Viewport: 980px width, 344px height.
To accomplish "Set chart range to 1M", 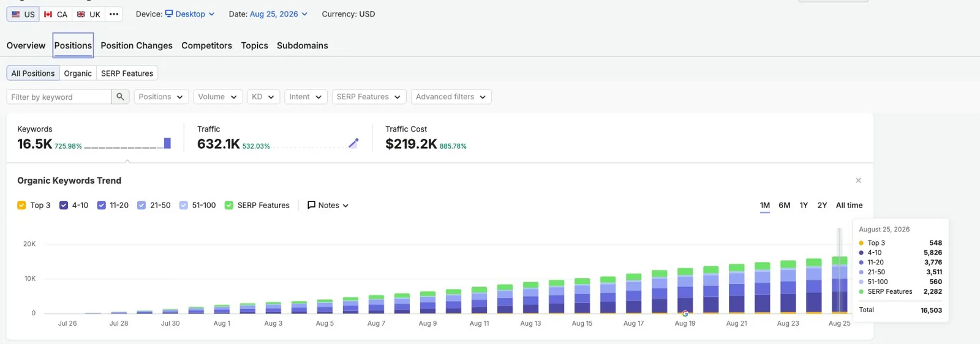I will click(765, 205).
